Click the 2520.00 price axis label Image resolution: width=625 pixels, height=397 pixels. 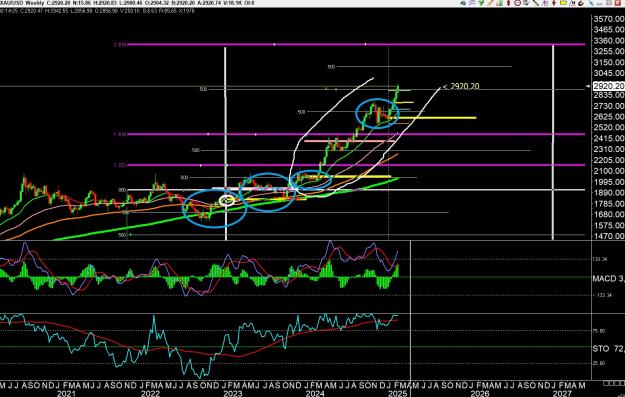[609, 128]
